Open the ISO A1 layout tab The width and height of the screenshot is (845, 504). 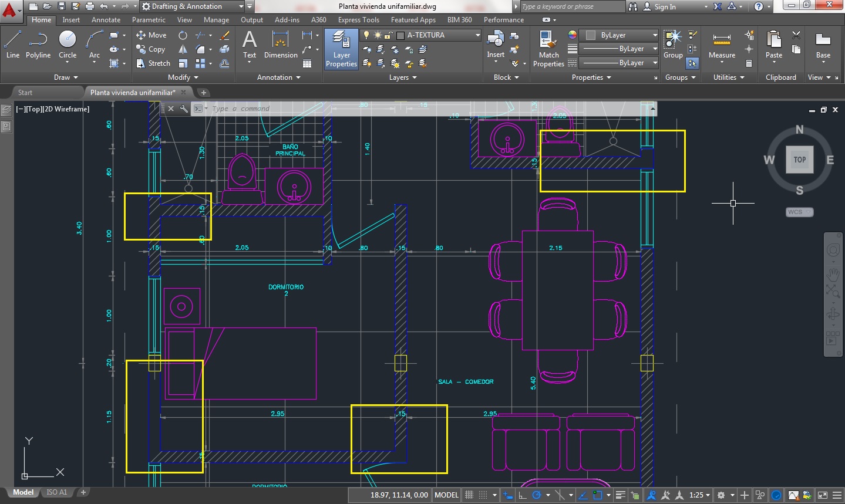click(x=56, y=492)
